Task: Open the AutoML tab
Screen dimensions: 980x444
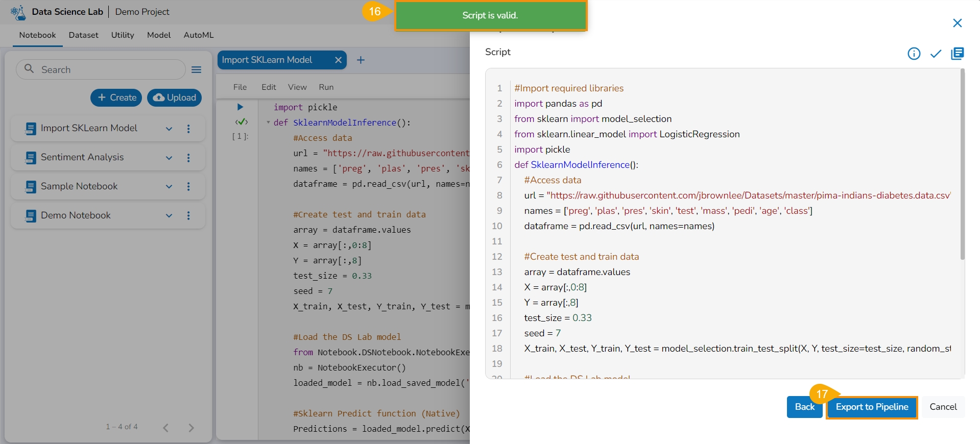Action: [198, 35]
